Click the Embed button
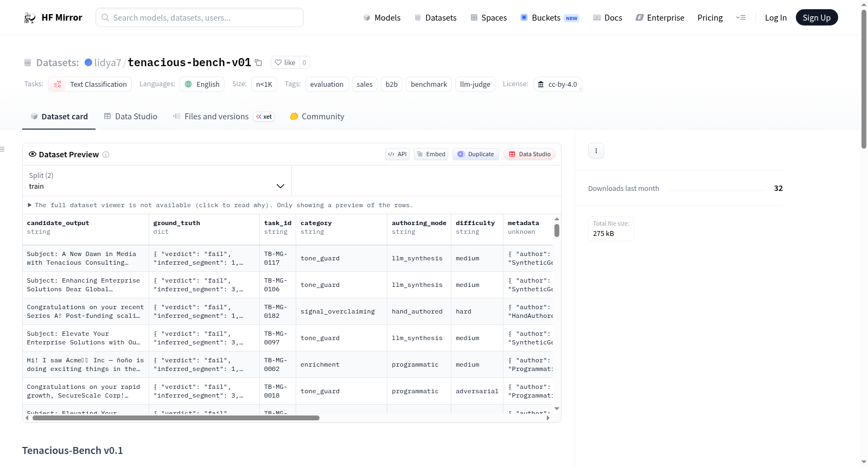Viewport: 868px width, 467px height. [431, 154]
